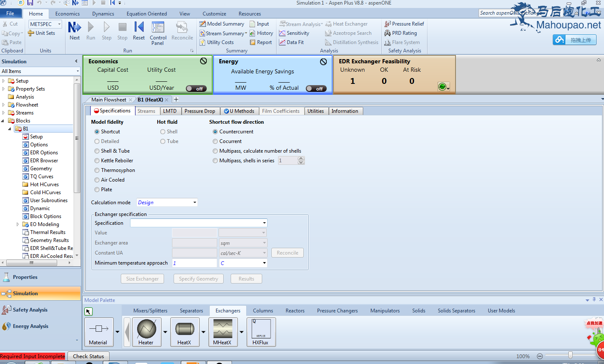604x364 pixels.
Task: Click the palette selection arrow tool
Action: coord(89,312)
